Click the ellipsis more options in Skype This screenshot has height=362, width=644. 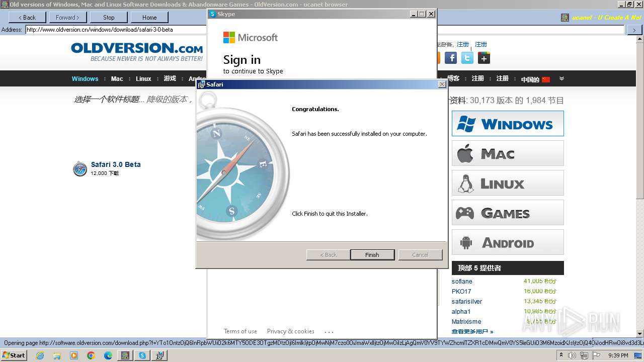point(329,332)
